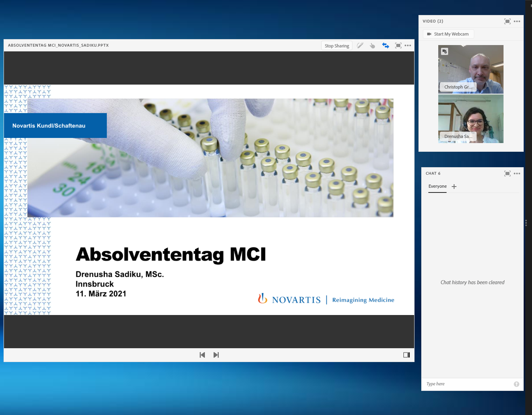532x415 pixels.
Task: Maximize the share pod to full screen
Action: tap(398, 45)
